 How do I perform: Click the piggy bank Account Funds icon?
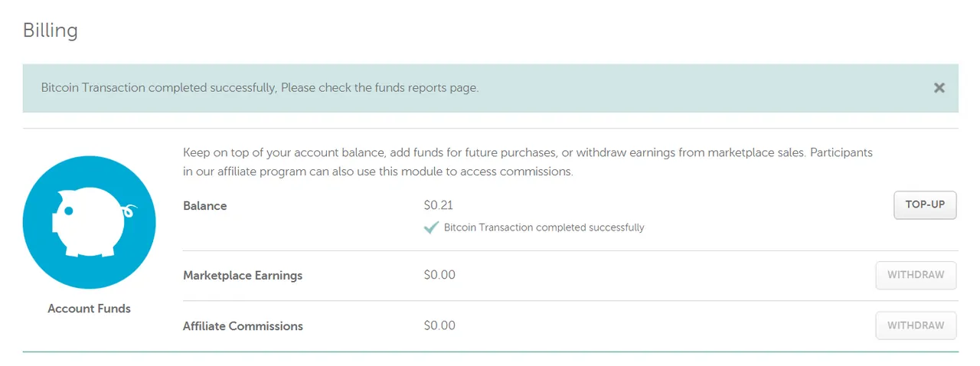[x=90, y=222]
